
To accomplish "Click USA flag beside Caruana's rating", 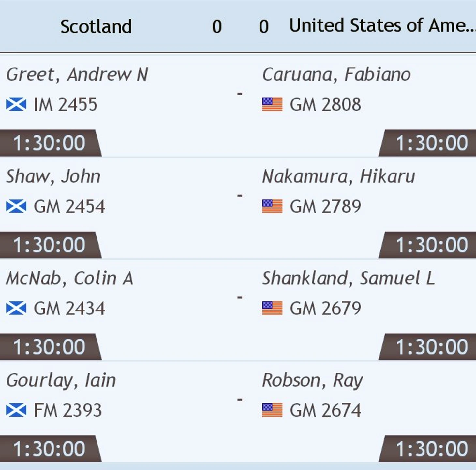I will [x=272, y=104].
